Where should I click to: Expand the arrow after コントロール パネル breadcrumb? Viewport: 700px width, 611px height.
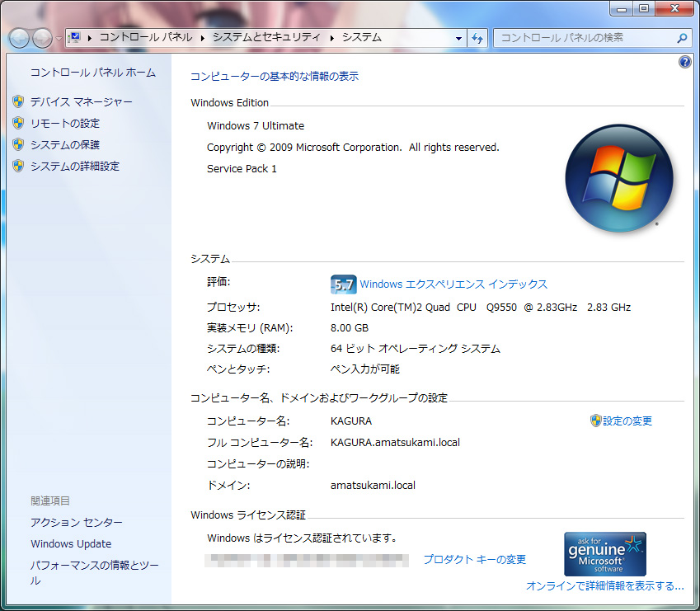tap(203, 38)
